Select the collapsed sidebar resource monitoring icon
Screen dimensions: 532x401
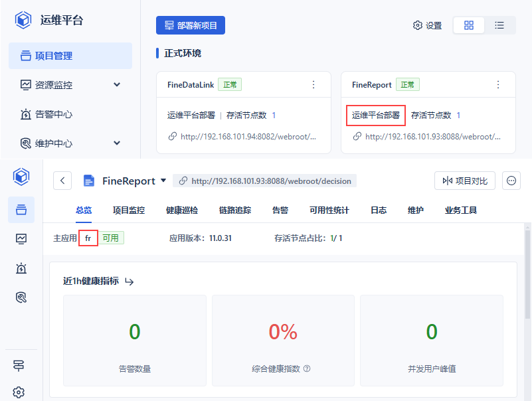click(21, 239)
